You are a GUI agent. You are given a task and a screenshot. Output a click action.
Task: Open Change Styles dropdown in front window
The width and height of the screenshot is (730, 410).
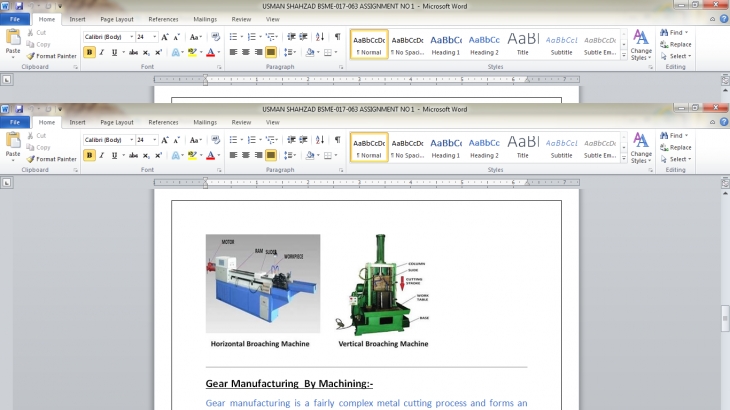point(641,148)
